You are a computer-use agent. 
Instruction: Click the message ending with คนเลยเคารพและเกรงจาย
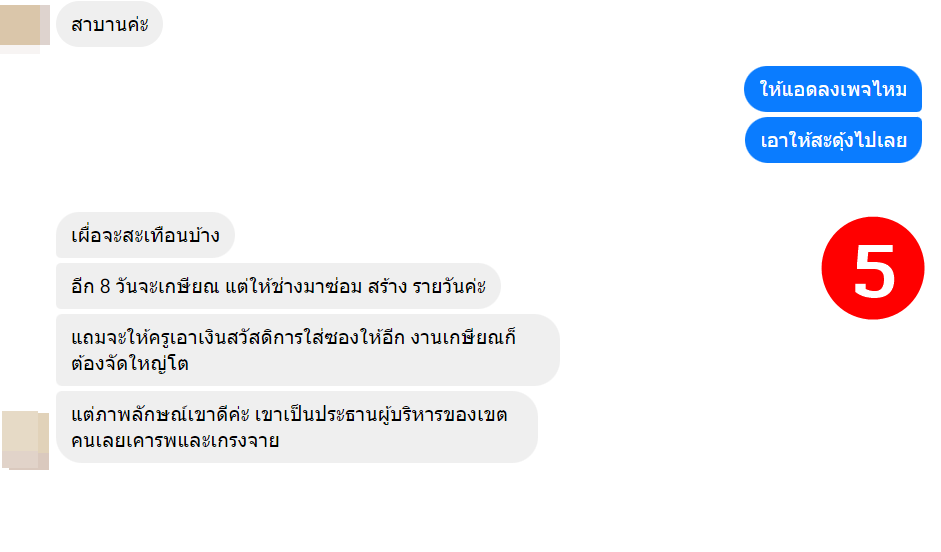point(296,427)
